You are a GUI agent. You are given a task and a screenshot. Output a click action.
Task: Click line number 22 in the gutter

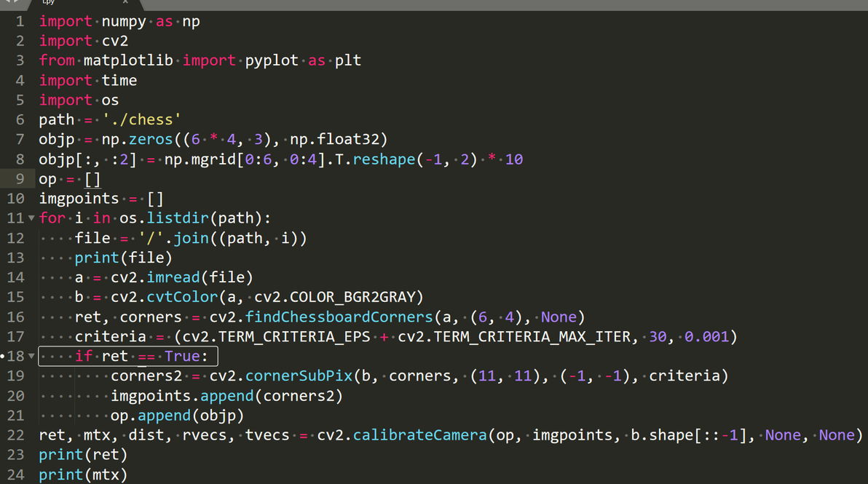(15, 435)
